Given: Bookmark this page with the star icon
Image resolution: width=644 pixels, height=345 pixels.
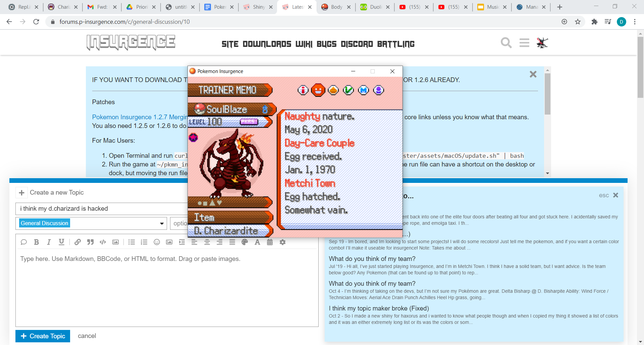Looking at the screenshot, I should coord(578,22).
